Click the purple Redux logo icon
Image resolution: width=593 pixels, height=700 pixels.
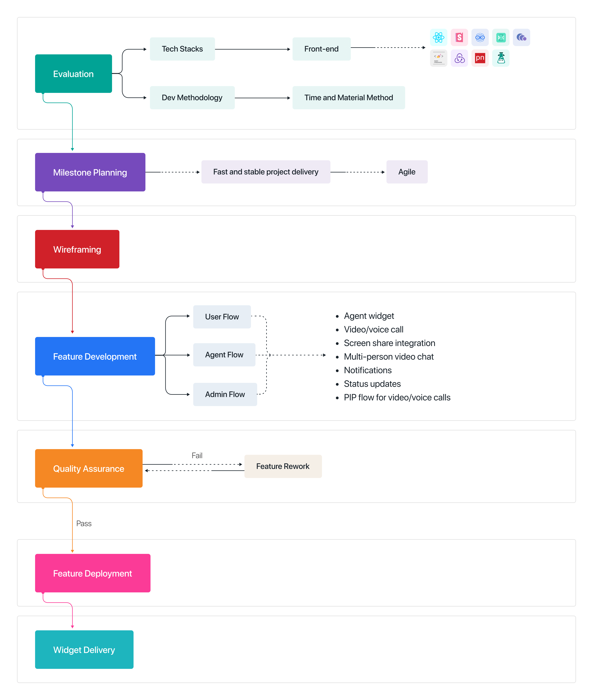pos(459,58)
